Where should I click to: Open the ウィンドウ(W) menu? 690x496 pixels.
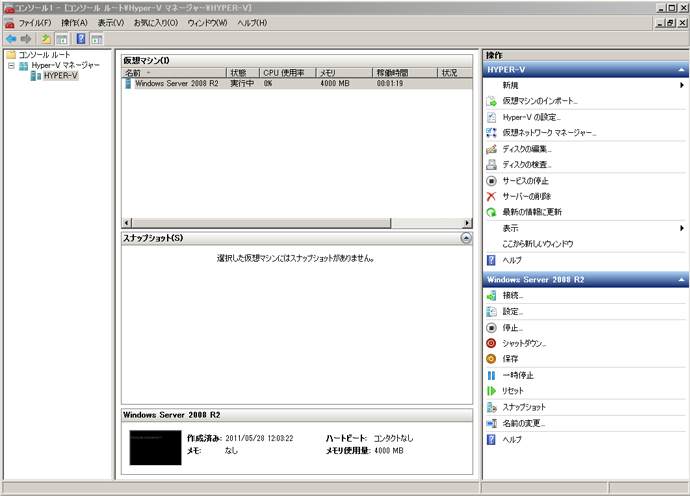coord(207,23)
